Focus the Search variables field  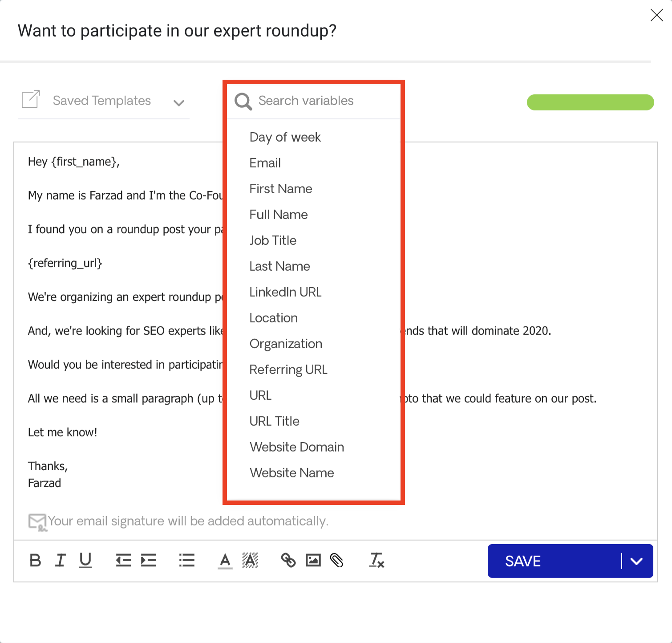313,101
